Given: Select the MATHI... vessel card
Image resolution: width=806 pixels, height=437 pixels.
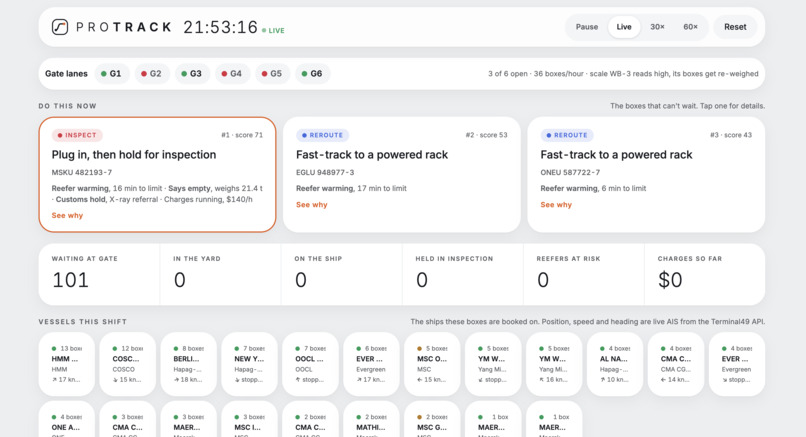Looking at the screenshot, I should coord(371,420).
